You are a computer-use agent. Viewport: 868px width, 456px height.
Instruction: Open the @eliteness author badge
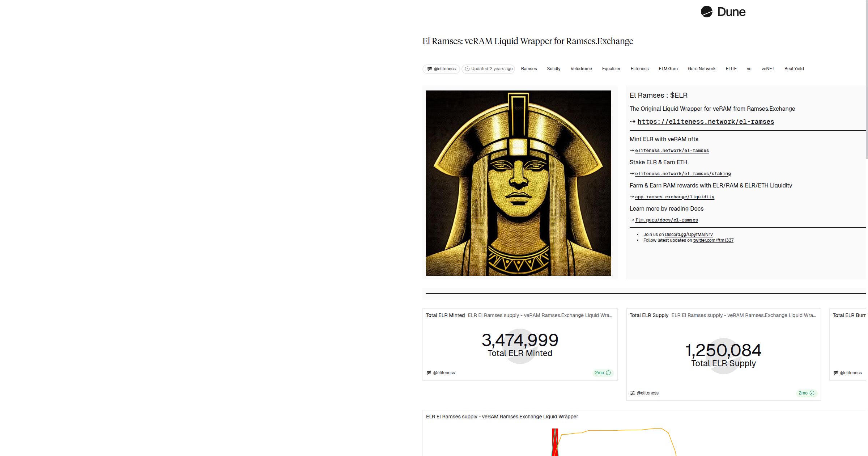(x=441, y=69)
